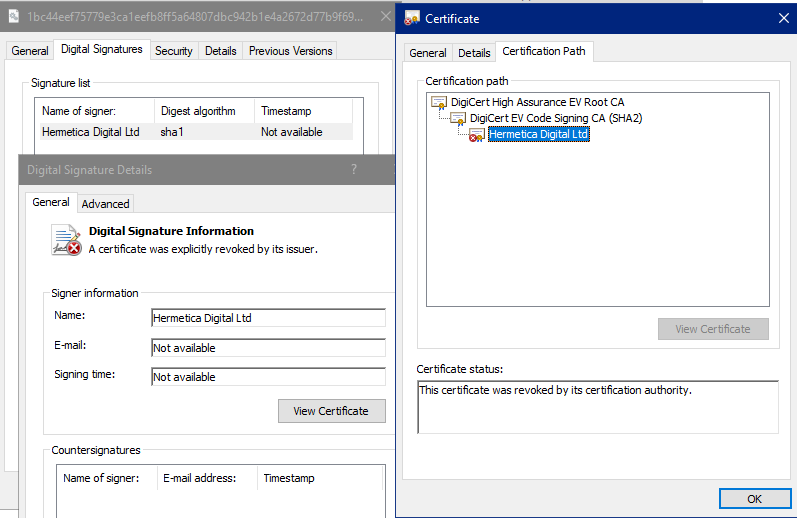Image resolution: width=797 pixels, height=518 pixels.
Task: Select Hermetica Digital Ltd in certification path
Action: pyautogui.click(x=539, y=134)
